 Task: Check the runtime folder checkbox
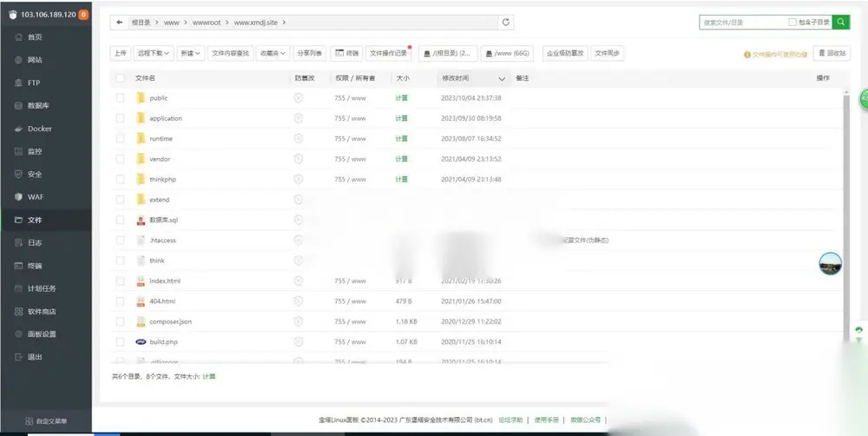click(120, 138)
